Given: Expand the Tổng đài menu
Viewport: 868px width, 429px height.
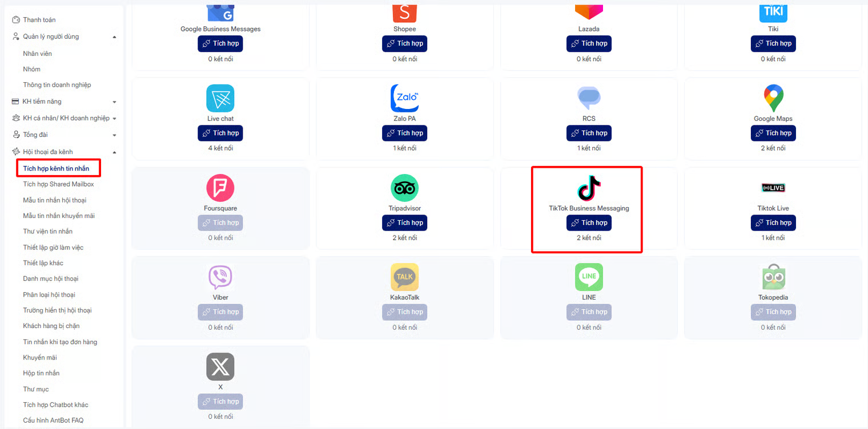Looking at the screenshot, I should pyautogui.click(x=114, y=135).
